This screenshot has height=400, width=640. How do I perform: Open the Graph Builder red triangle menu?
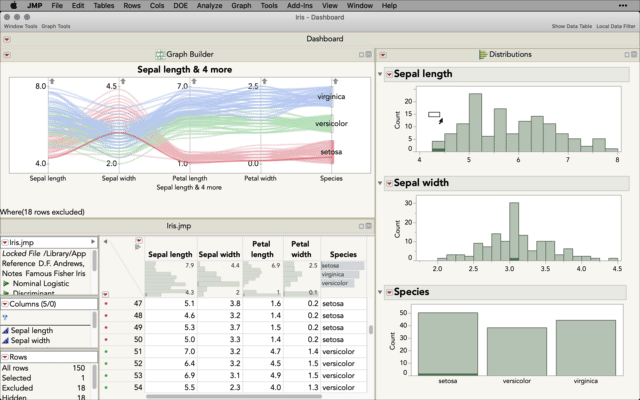click(x=7, y=55)
